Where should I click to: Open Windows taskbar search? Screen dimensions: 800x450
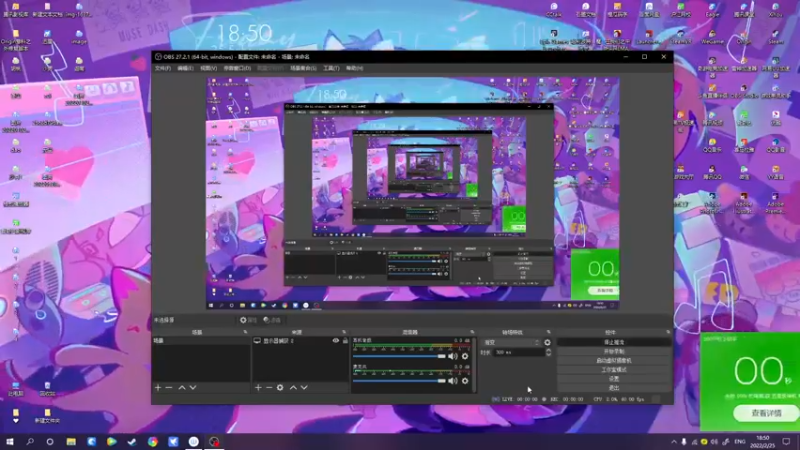[x=30, y=442]
